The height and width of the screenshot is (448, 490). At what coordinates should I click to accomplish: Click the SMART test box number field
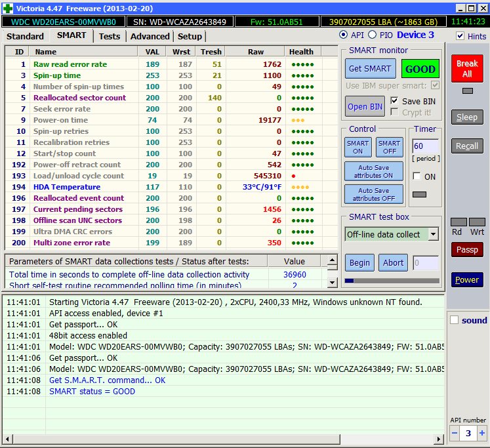(426, 263)
